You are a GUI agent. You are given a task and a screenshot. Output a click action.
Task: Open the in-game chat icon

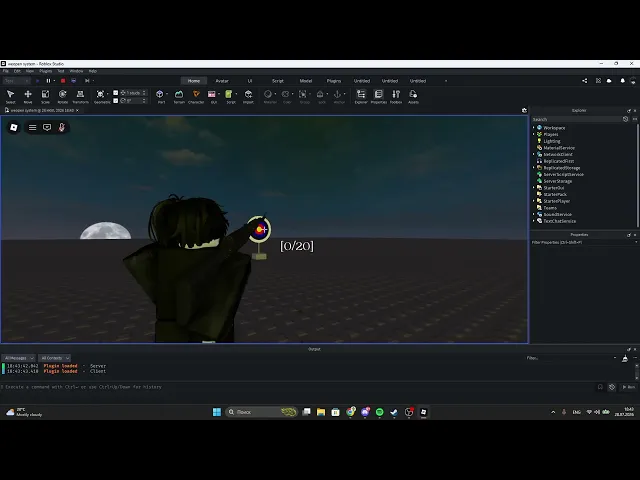click(47, 127)
